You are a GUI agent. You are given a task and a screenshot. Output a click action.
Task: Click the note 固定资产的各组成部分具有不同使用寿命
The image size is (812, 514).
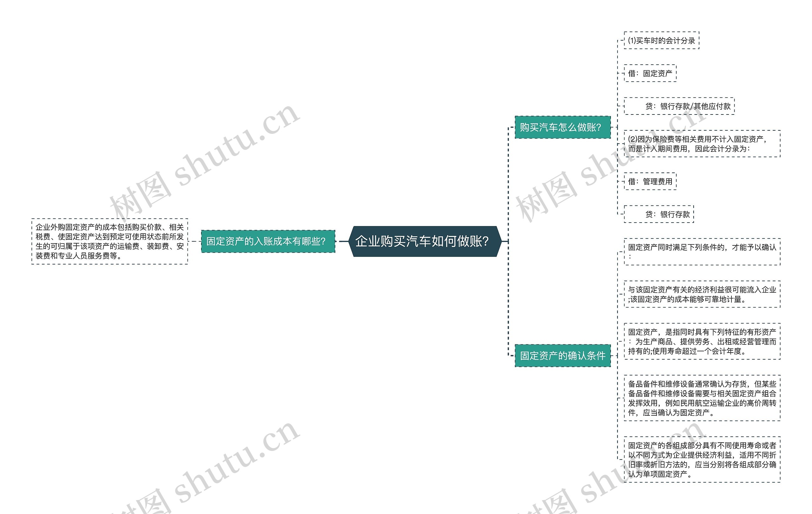click(x=702, y=459)
